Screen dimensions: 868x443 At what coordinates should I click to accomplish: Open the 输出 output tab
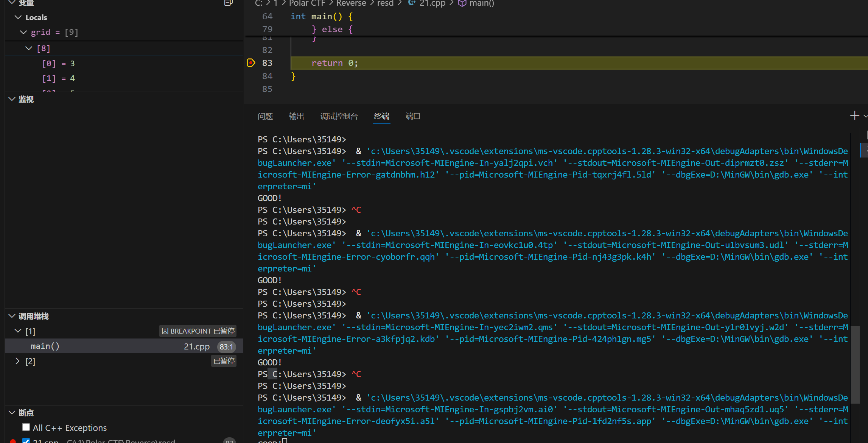pyautogui.click(x=296, y=116)
